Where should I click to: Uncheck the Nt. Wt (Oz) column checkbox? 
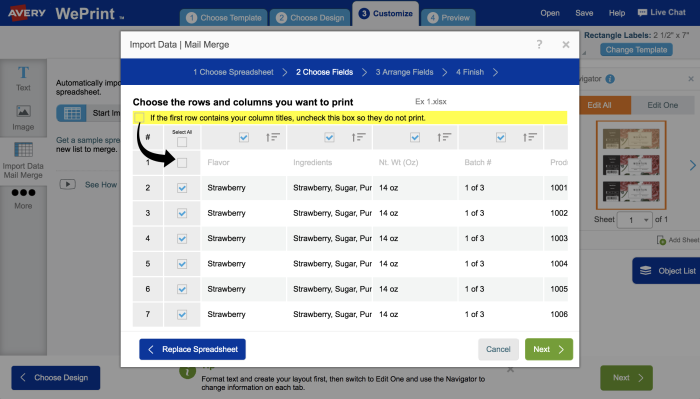pyautogui.click(x=415, y=137)
